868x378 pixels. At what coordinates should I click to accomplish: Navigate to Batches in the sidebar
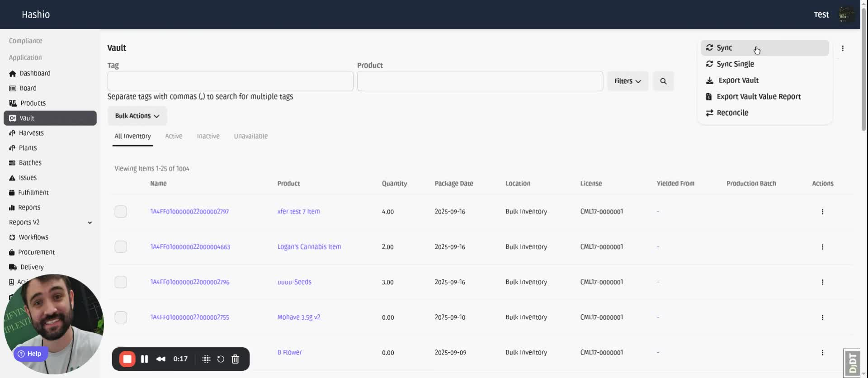[x=25, y=163]
